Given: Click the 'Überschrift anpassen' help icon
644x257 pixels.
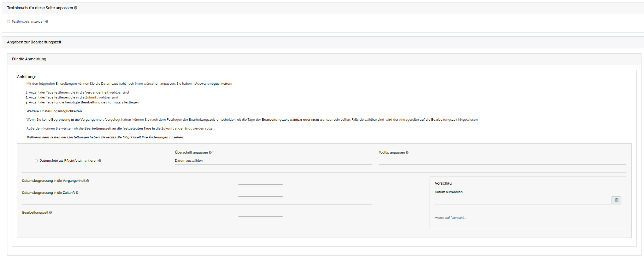Looking at the screenshot, I should 210,153.
